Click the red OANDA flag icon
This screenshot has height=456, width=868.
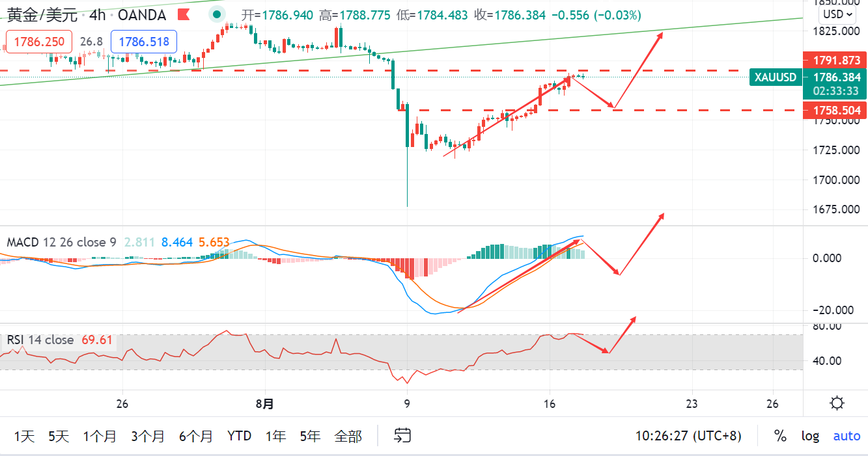tap(185, 14)
